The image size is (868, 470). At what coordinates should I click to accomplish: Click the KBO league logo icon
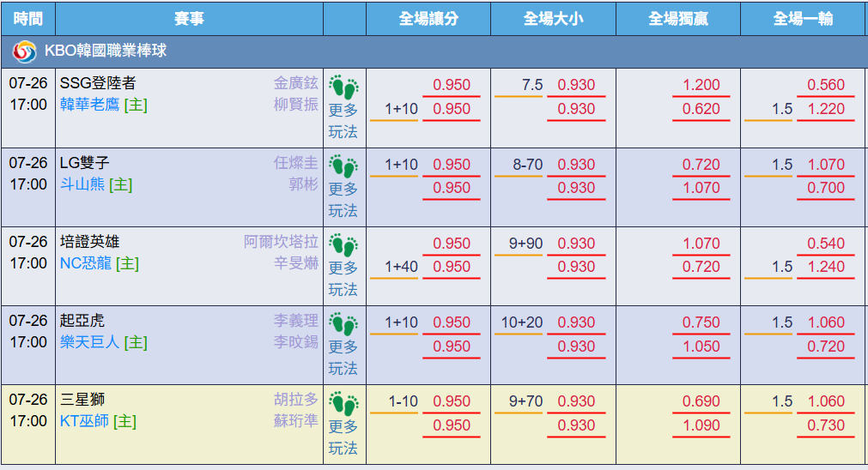[x=24, y=51]
